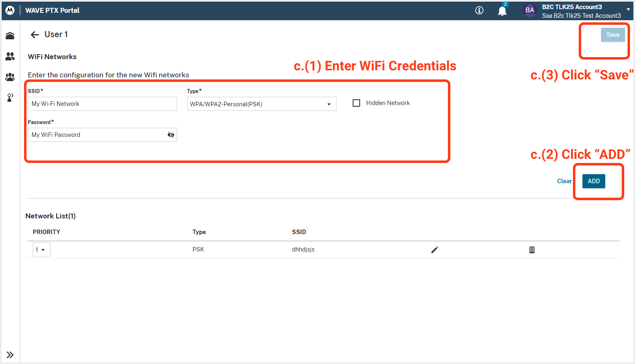Open the Talkgroups icon in the sidebar
The width and height of the screenshot is (635, 364).
pos(10,77)
